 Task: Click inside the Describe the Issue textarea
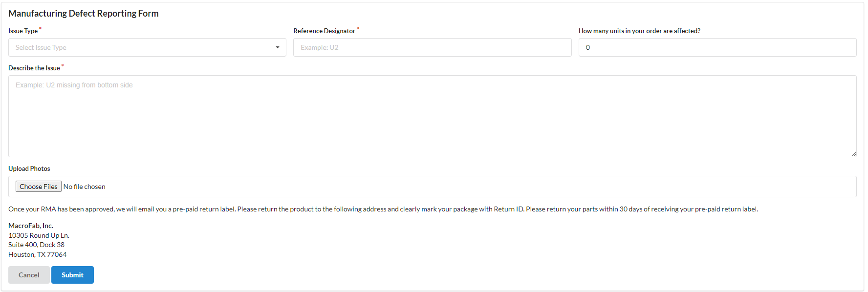click(x=432, y=116)
